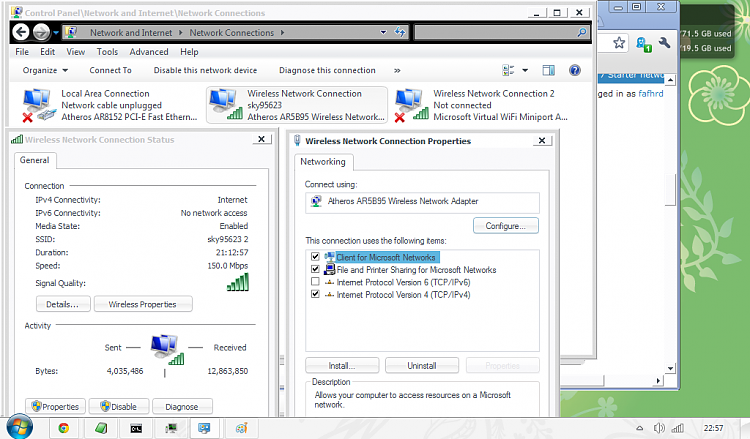Click the Atheros AR5B95 adapter icon in Properties
This screenshot has height=439, width=750.
[x=316, y=201]
